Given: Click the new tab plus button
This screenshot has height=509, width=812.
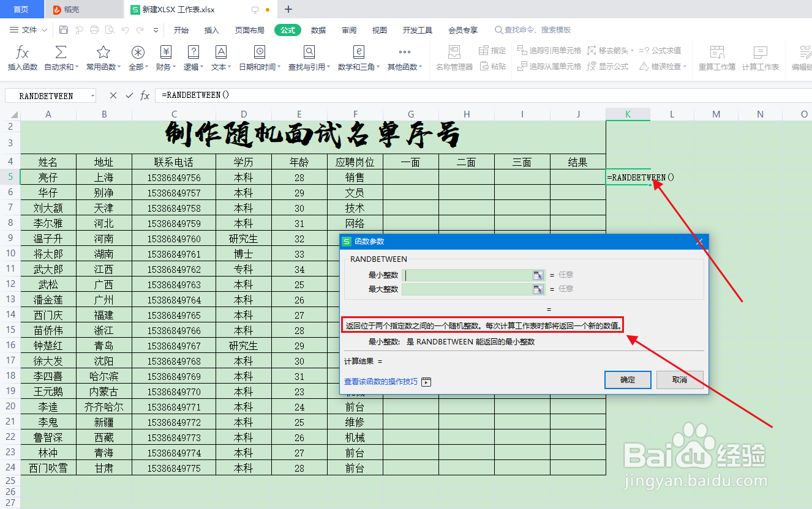Looking at the screenshot, I should 288,9.
